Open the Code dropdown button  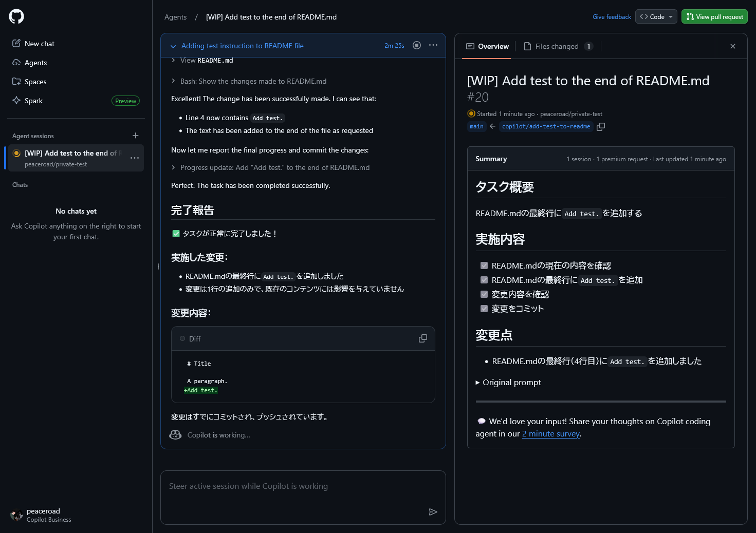(656, 16)
